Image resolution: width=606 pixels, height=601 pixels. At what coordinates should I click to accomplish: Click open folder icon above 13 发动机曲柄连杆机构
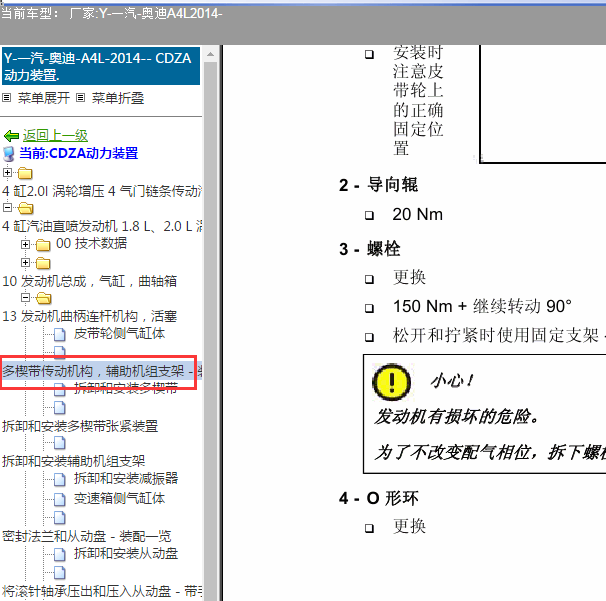coord(43,298)
